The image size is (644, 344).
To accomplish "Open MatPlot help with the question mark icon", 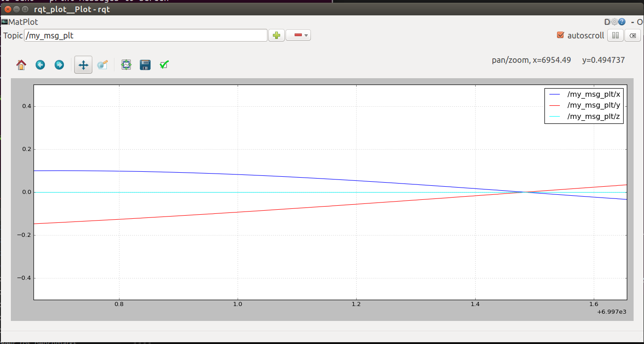I will tap(622, 22).
